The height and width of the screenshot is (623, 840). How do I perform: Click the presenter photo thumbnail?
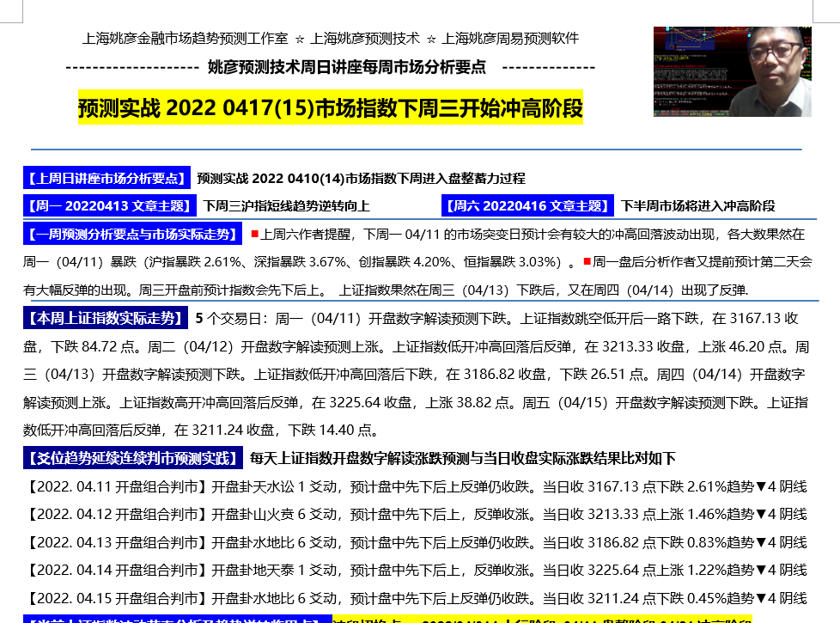[732, 71]
